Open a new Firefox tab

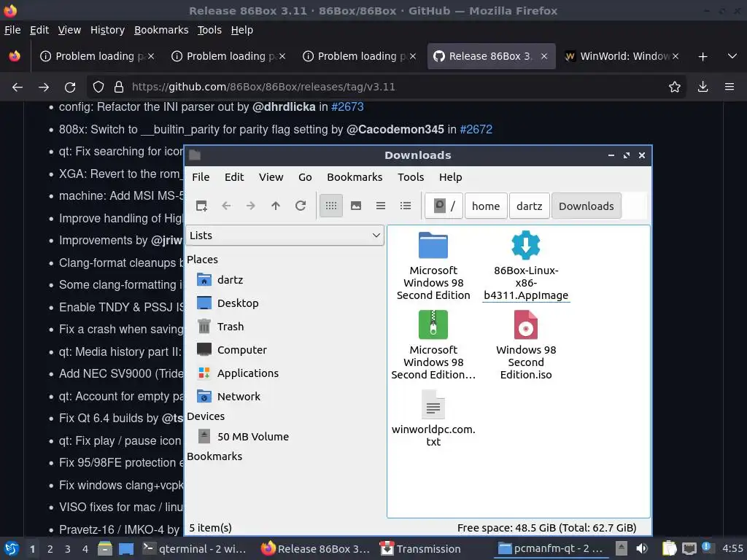click(x=703, y=57)
